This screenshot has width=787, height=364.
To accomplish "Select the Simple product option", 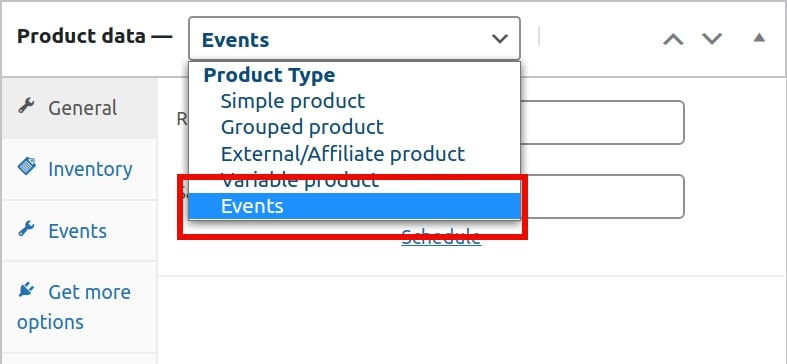I will (x=293, y=101).
